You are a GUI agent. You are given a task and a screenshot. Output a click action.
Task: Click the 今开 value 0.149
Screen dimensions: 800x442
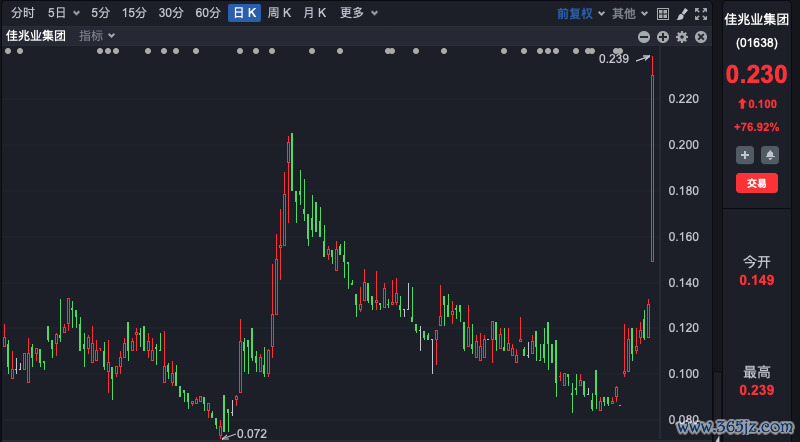(x=757, y=280)
